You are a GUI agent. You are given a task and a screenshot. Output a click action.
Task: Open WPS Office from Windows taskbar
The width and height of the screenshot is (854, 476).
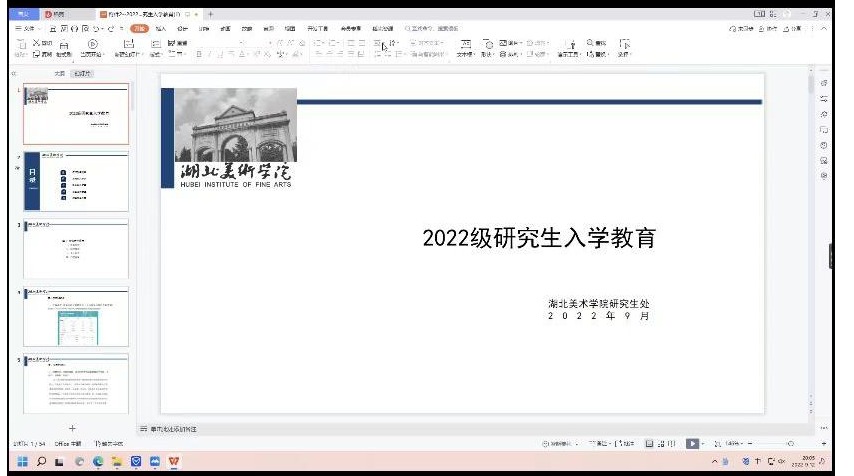[x=174, y=462]
